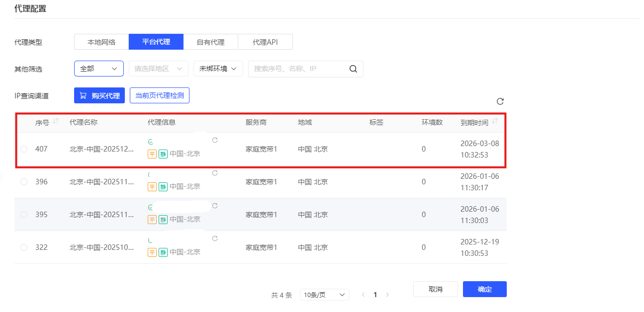Click the orange 平 badge icon in row 396
This screenshot has width=644, height=312.
coord(152,186)
